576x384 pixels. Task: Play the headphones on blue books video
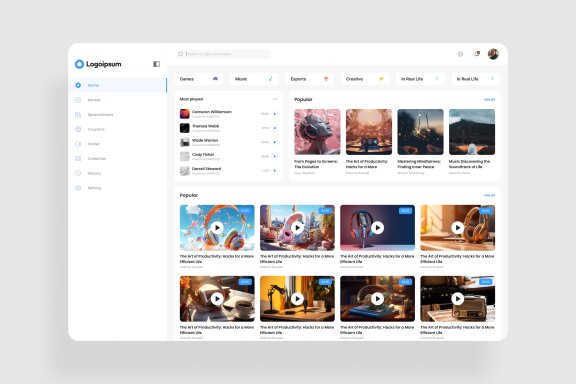377,299
